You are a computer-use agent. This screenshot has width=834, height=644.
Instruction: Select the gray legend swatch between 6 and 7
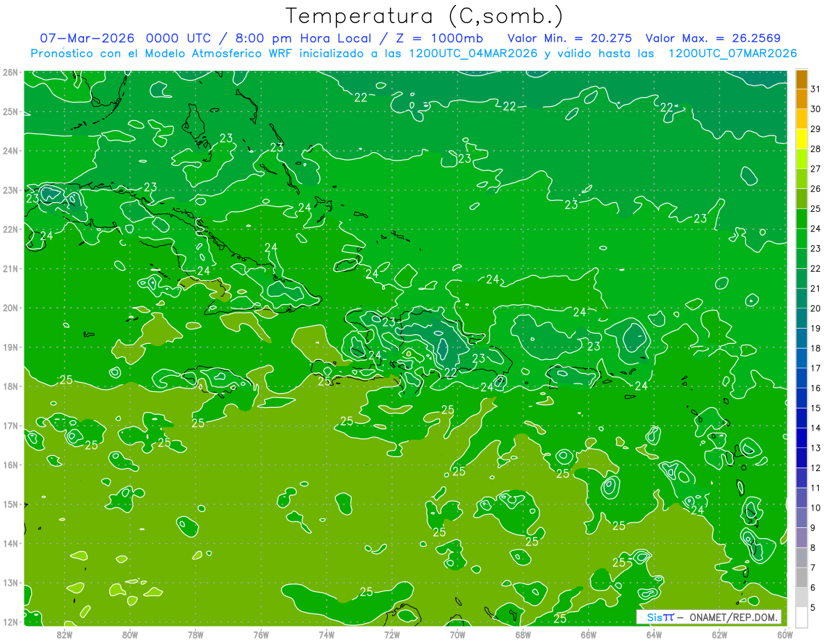pyautogui.click(x=802, y=577)
